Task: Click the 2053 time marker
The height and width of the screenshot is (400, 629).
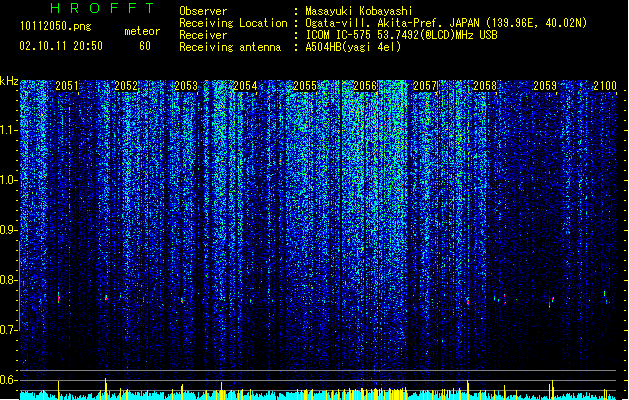Action: point(186,86)
